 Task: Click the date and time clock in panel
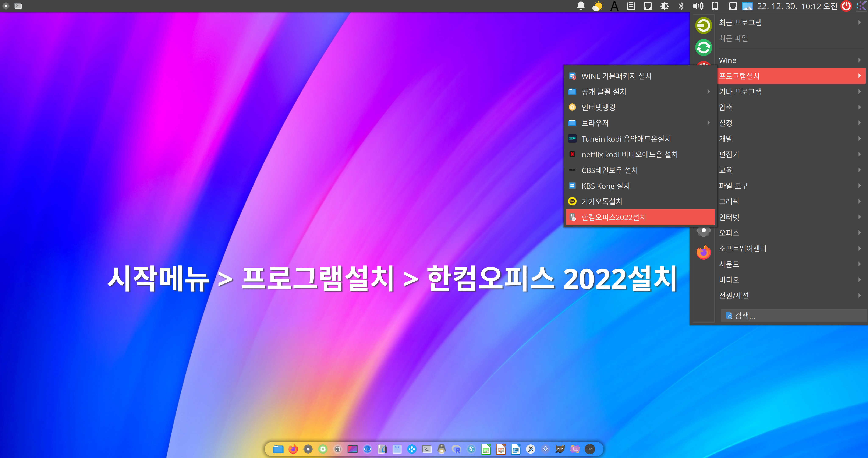coord(797,6)
